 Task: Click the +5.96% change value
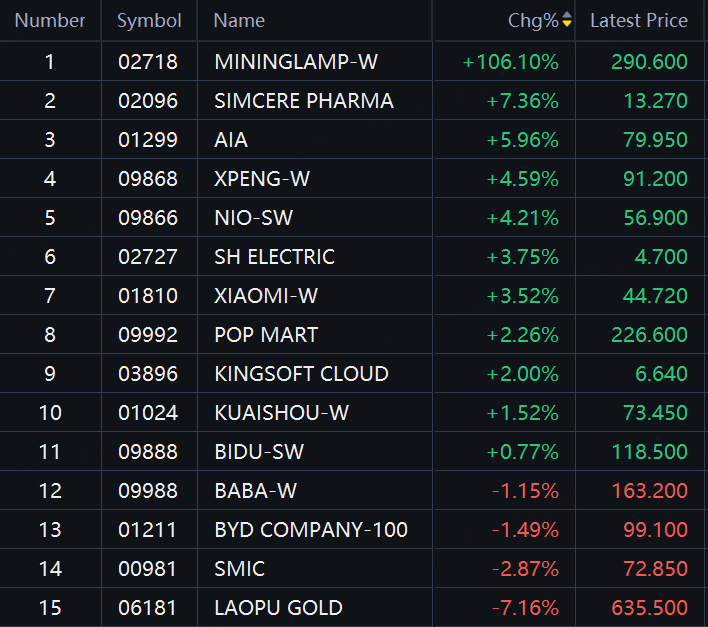point(522,140)
